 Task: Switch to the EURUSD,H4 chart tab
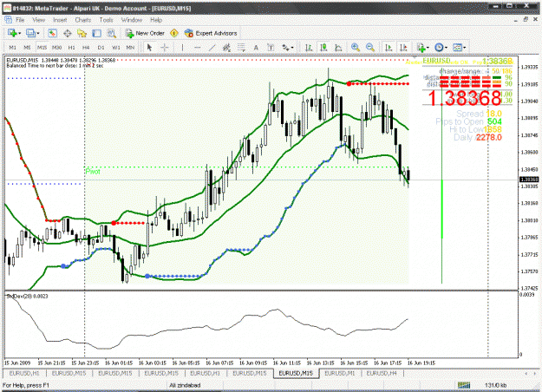[x=382, y=373]
